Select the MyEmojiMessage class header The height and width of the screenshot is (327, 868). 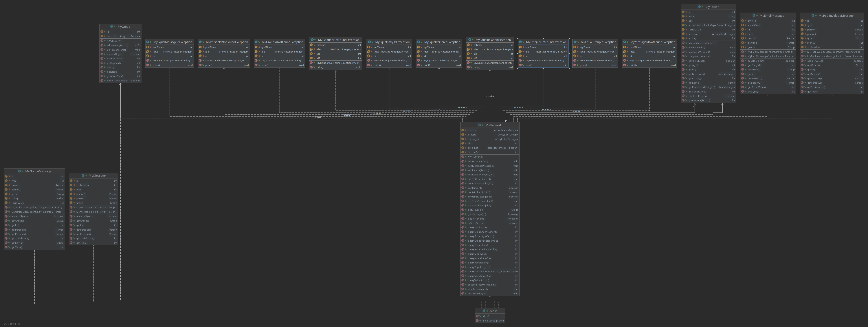coord(772,15)
